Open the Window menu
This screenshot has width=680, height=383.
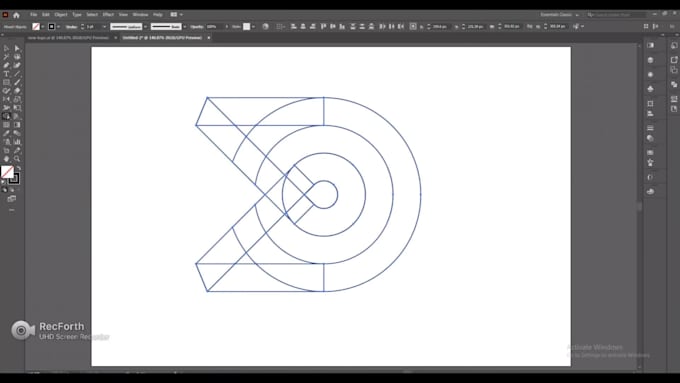coord(140,15)
